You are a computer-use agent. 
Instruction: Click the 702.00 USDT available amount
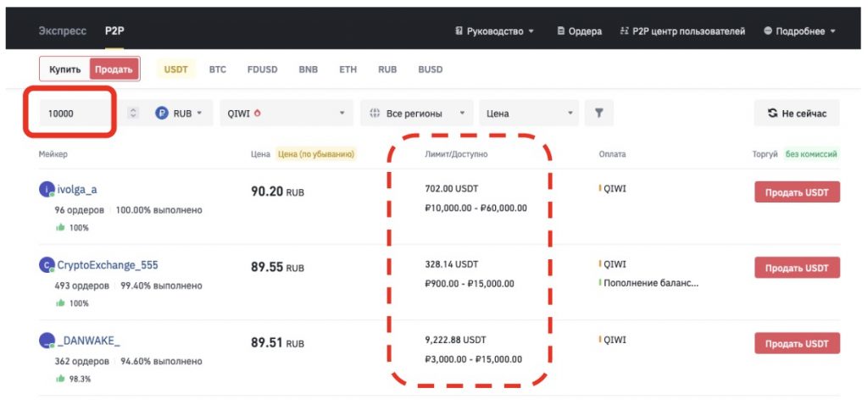[x=452, y=189]
